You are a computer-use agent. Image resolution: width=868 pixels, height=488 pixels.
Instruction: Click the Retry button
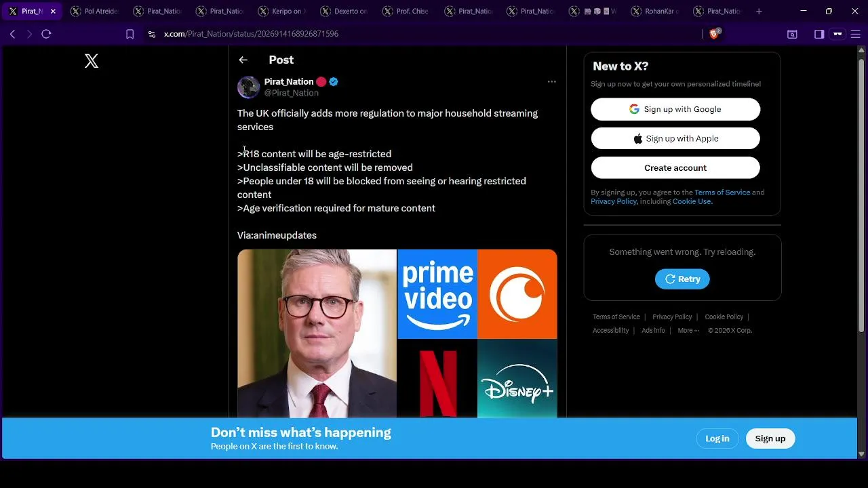click(682, 279)
